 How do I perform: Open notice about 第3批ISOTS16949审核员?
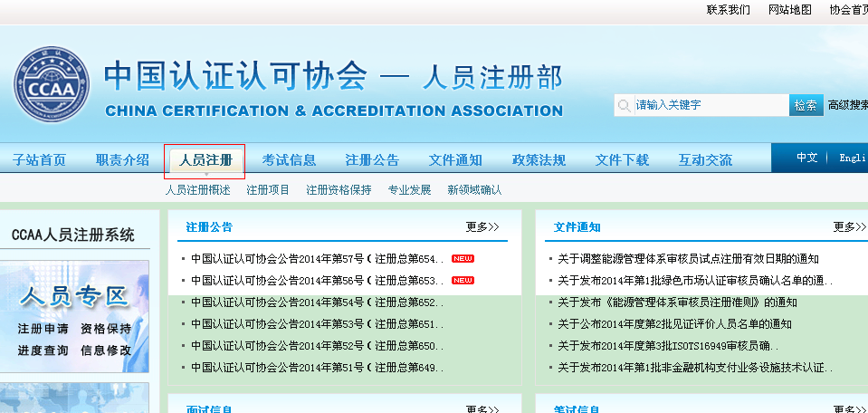(668, 346)
